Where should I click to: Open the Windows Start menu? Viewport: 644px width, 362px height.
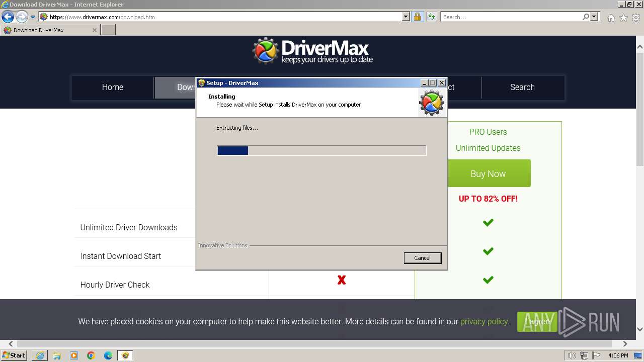click(14, 355)
